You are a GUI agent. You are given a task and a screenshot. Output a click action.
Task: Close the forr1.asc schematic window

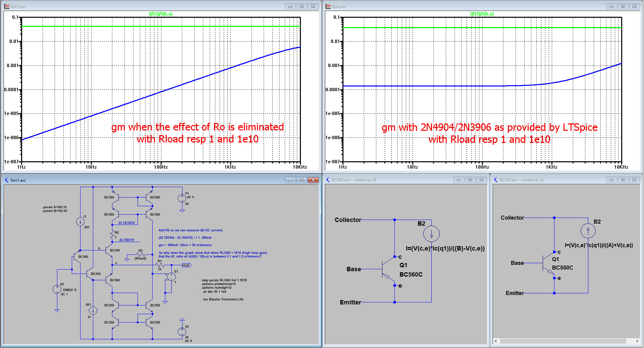313,180
